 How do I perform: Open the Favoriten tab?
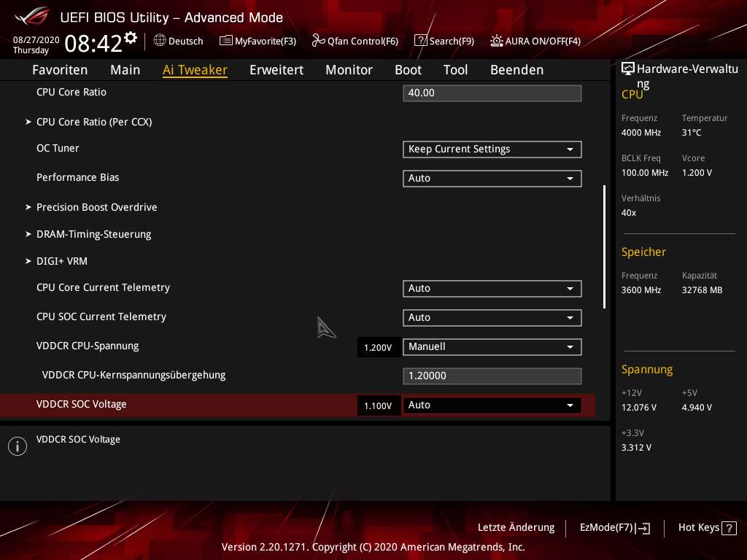click(60, 70)
